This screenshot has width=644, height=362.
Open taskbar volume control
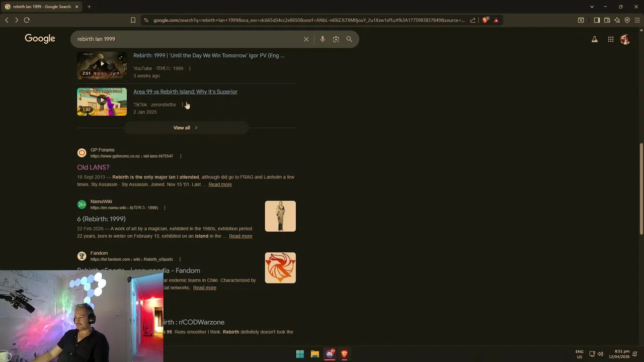(x=600, y=354)
